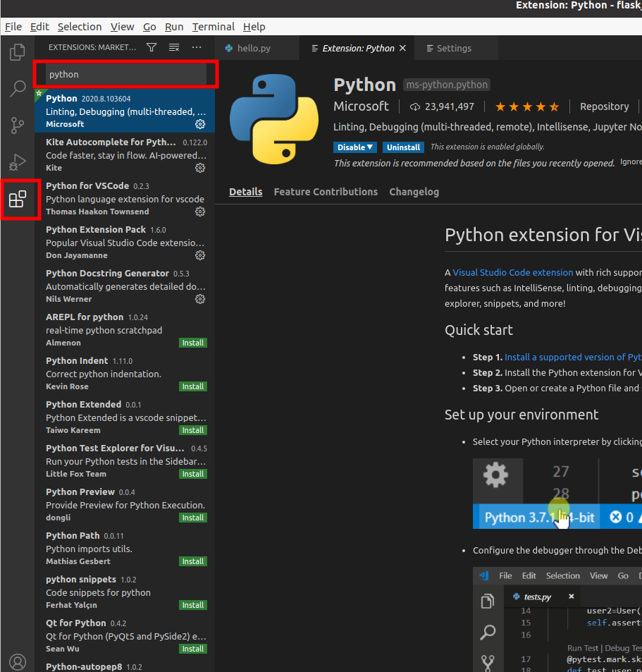
Task: Open manage gear for Python by Microsoft
Action: [x=200, y=124]
